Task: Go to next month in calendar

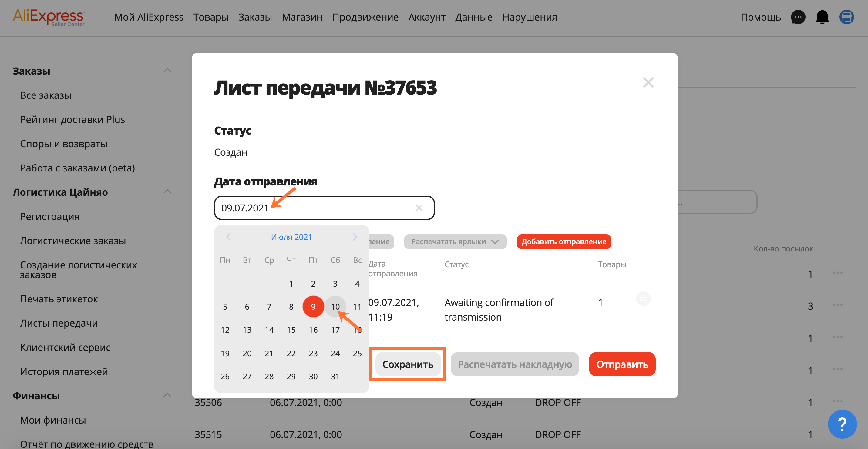Action: (355, 237)
